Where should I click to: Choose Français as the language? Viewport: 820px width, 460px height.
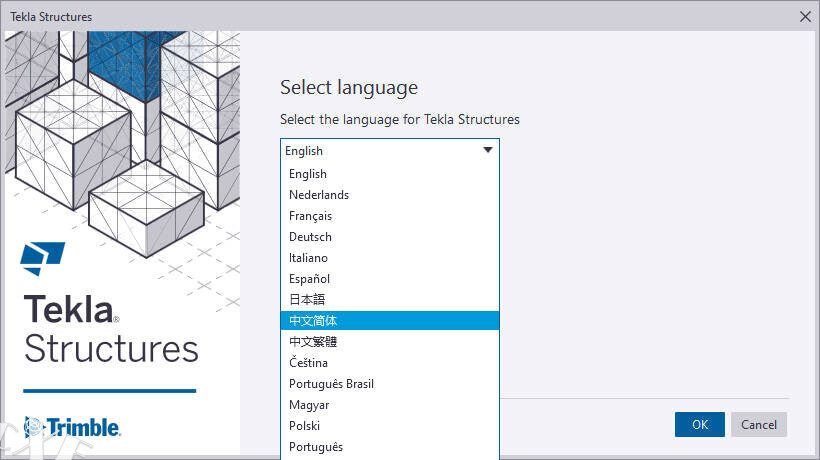310,216
